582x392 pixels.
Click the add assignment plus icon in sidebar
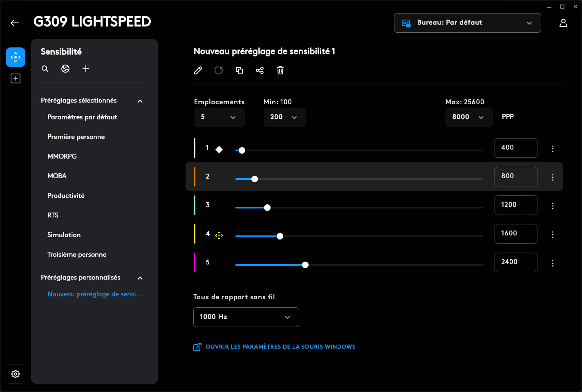coord(16,78)
